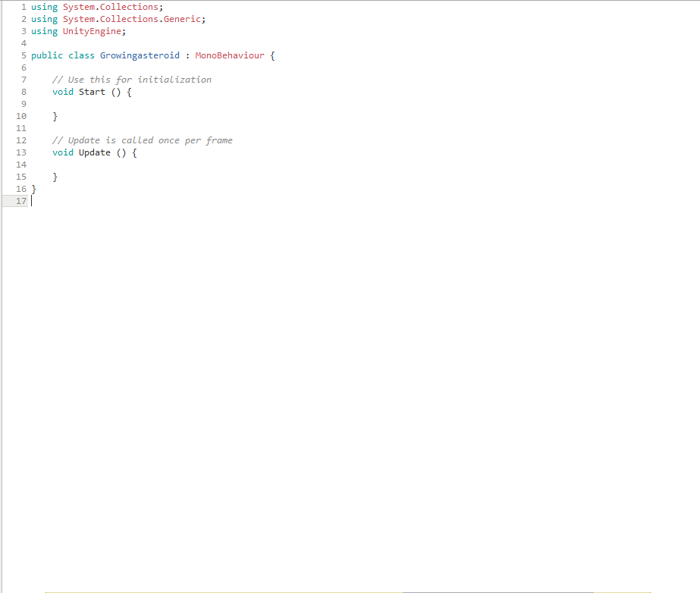Click the empty line 9 inside Start

[76, 103]
